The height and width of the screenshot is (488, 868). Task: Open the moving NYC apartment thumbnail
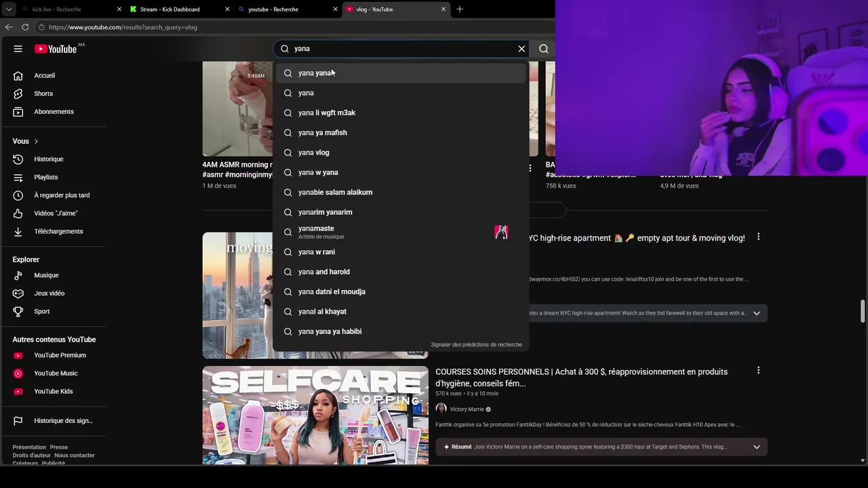(x=237, y=296)
